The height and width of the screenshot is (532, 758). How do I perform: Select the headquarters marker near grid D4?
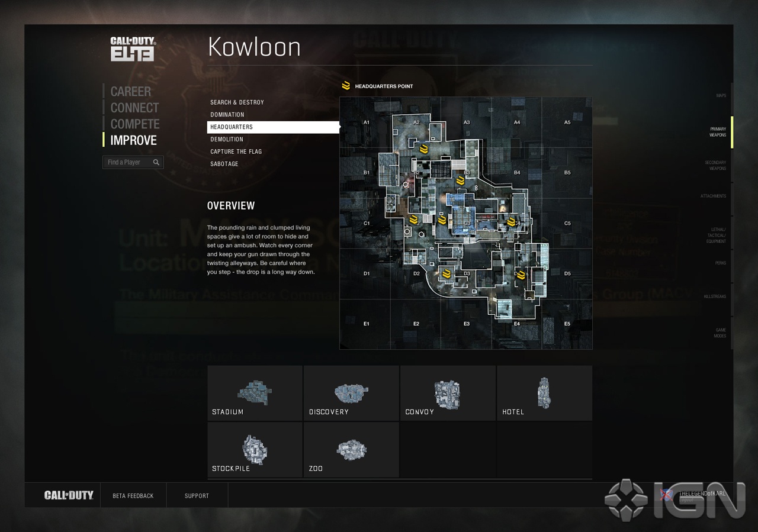pyautogui.click(x=521, y=275)
